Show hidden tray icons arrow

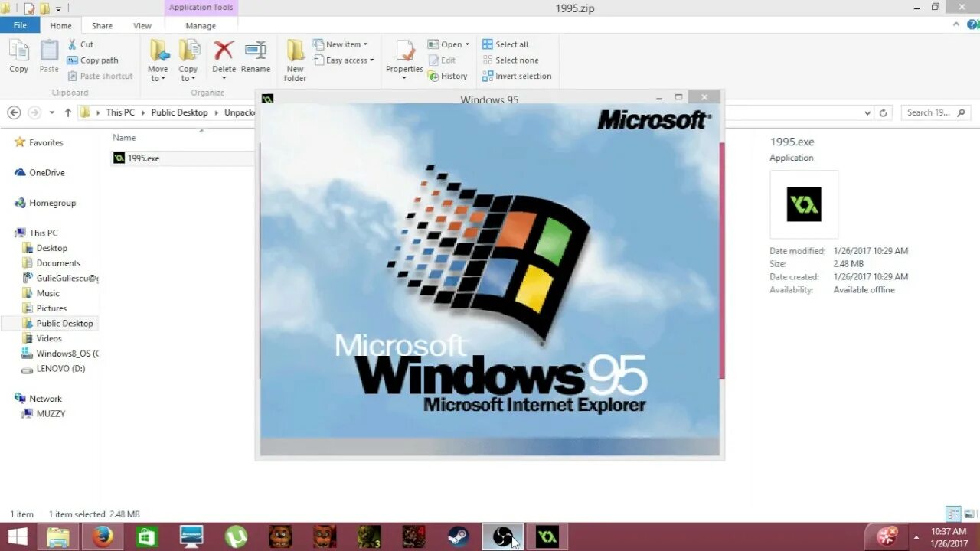(916, 536)
